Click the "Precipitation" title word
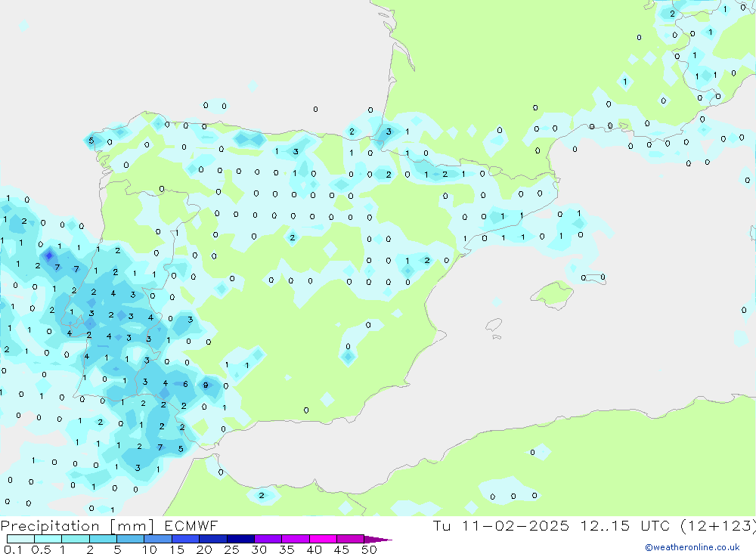756x554 pixels. click(x=50, y=526)
